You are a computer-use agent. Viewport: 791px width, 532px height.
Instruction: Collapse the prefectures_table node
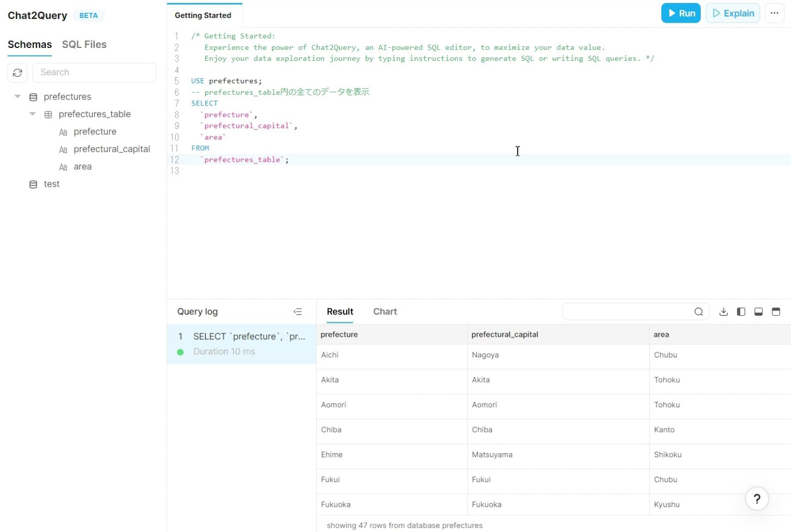[x=32, y=114]
